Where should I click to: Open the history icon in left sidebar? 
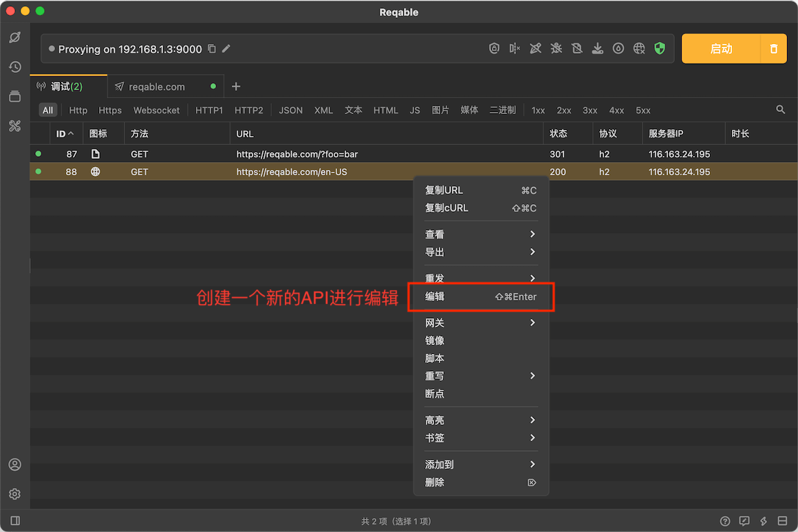point(14,67)
